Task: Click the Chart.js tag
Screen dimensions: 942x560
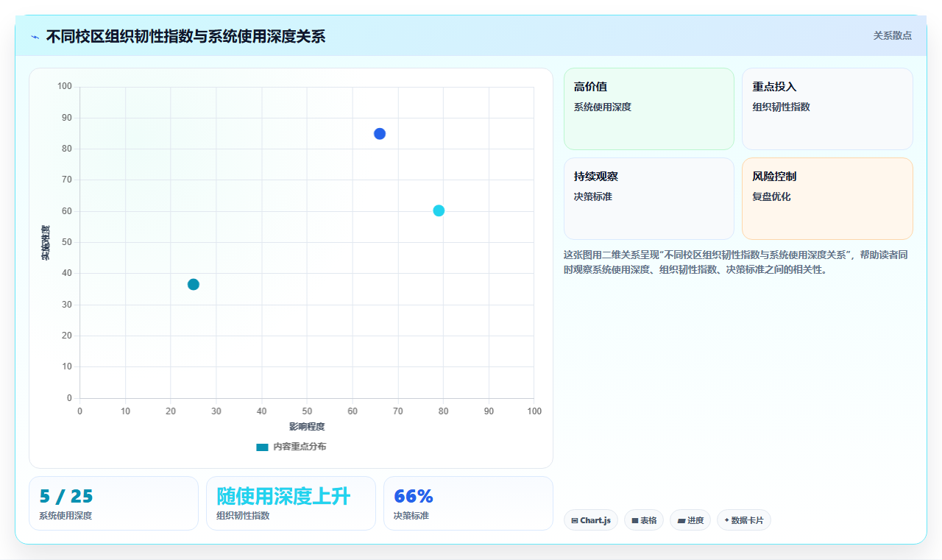Action: pyautogui.click(x=591, y=520)
